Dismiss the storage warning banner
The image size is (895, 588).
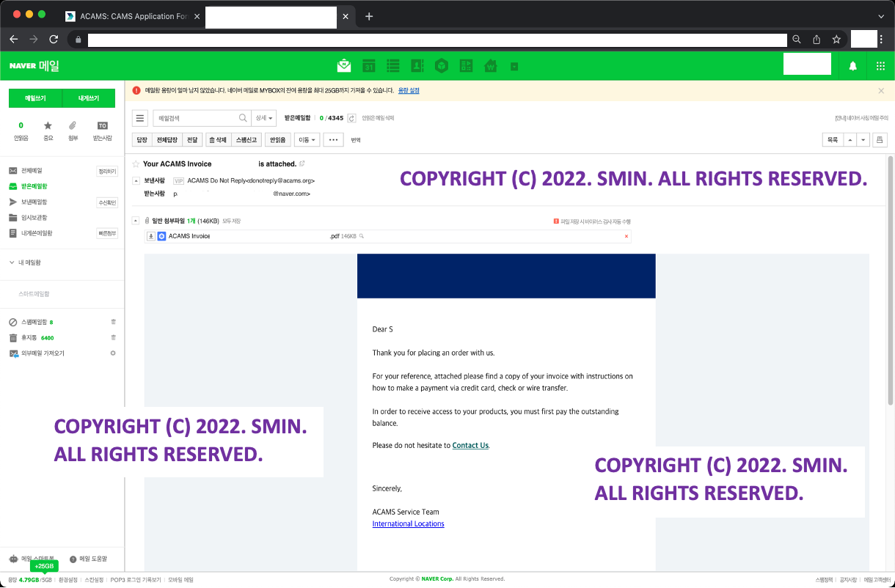coord(881,91)
